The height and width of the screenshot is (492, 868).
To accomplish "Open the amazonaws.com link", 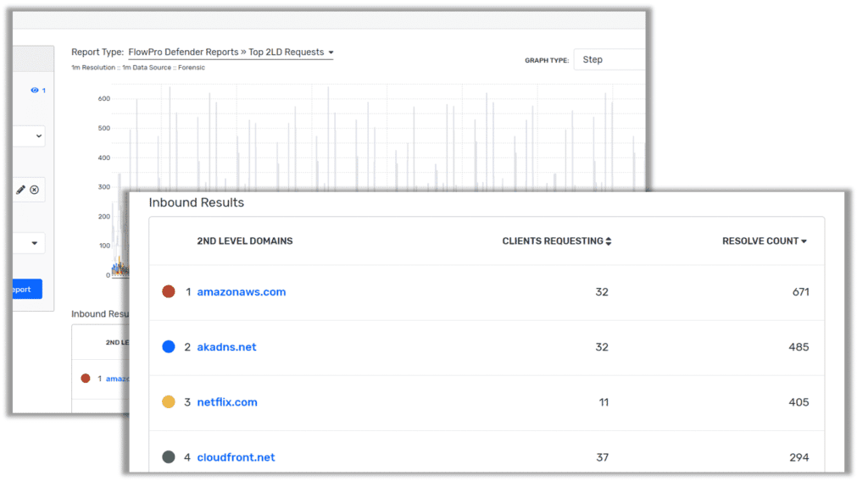I will [x=242, y=292].
